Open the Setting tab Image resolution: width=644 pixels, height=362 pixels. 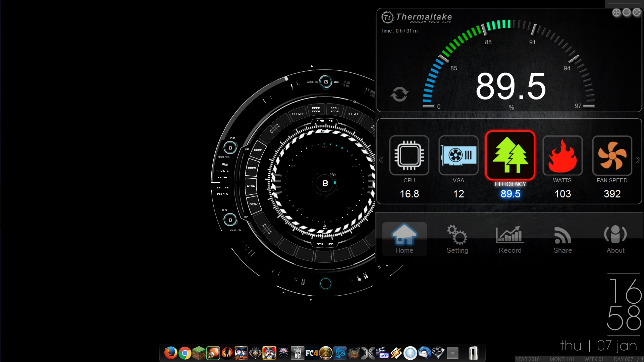[457, 239]
